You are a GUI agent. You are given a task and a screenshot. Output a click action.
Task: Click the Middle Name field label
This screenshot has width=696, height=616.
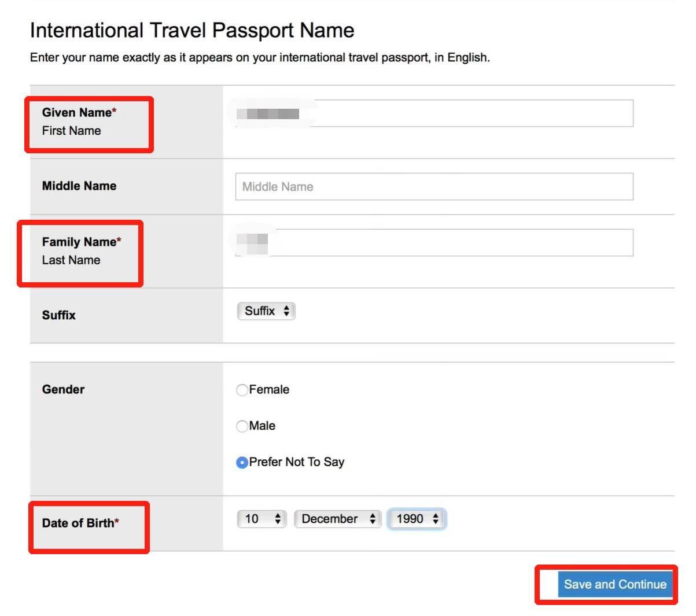click(x=79, y=186)
